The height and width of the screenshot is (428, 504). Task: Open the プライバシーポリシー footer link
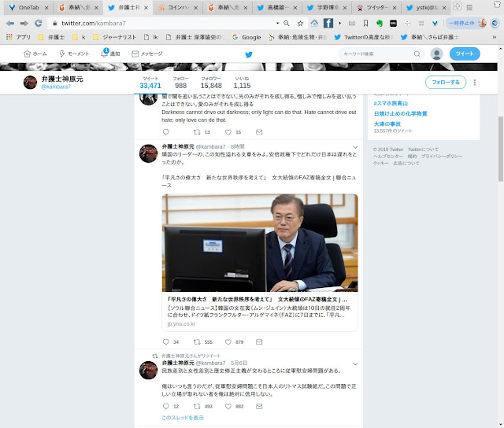tap(441, 156)
